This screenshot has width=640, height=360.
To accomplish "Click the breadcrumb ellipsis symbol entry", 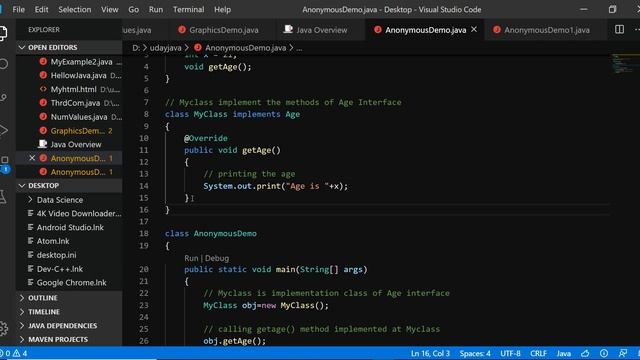I will click(x=299, y=48).
